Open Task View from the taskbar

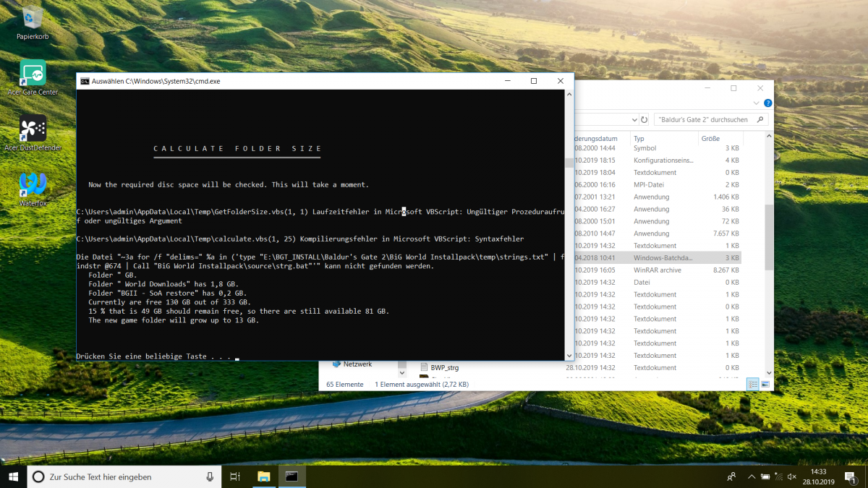(x=234, y=476)
